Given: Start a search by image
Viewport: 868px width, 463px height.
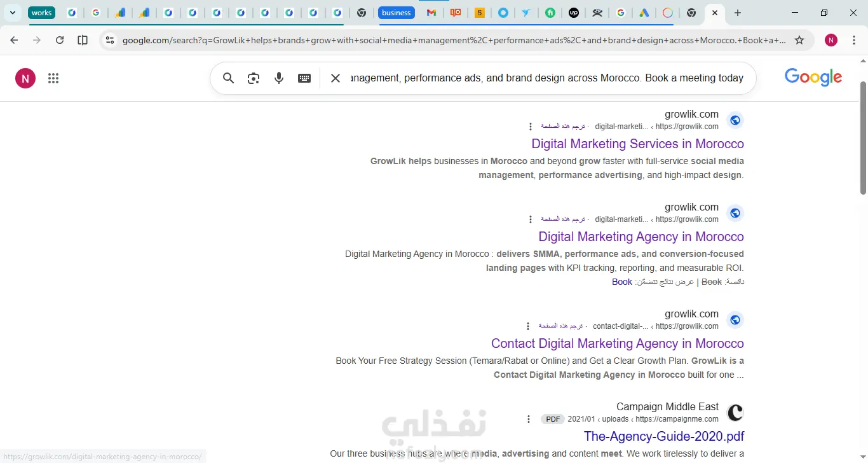Looking at the screenshot, I should (254, 78).
